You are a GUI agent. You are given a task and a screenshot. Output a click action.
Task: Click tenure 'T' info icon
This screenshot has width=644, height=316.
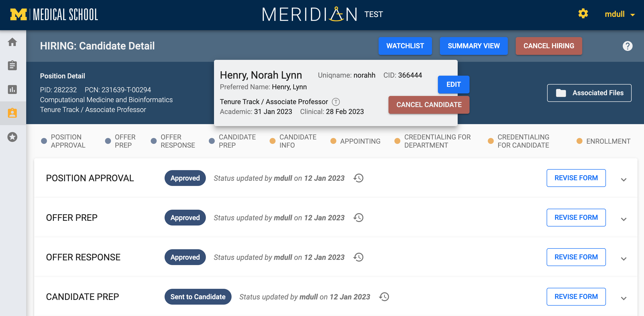click(336, 102)
